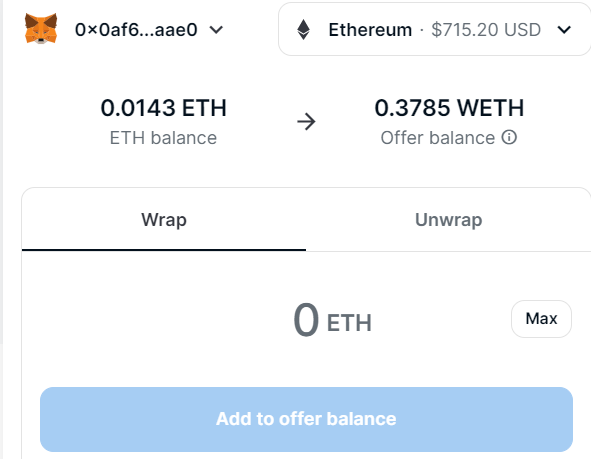Click the Ethereum network name text
591x459 pixels.
370,29
